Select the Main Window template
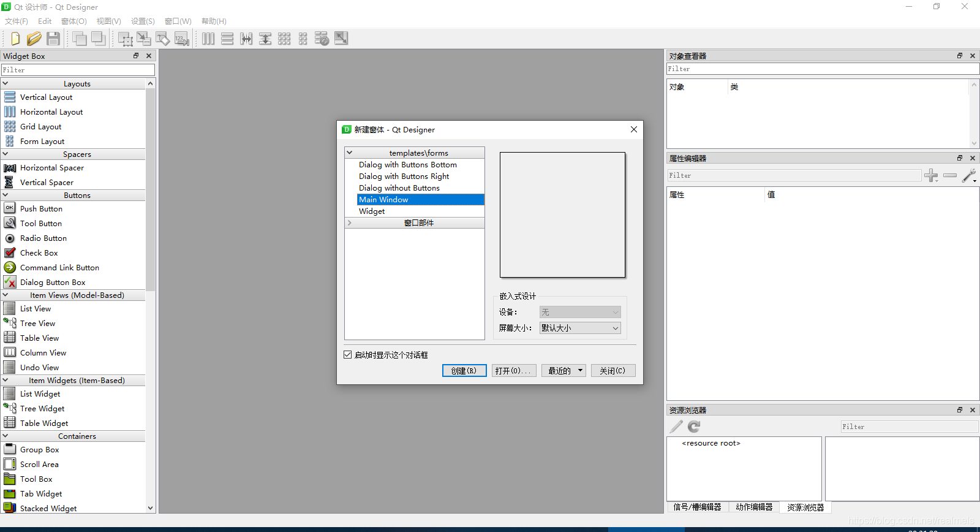Viewport: 980px width, 532px height. coord(420,200)
